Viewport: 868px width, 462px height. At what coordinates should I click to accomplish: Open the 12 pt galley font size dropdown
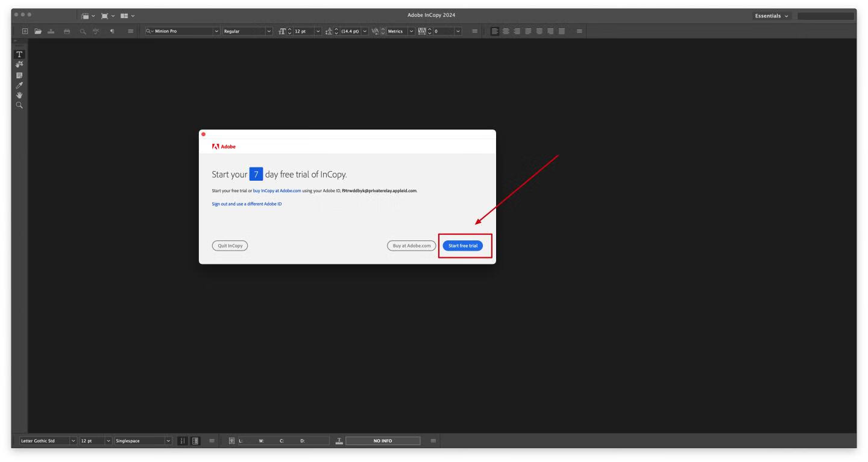point(108,441)
